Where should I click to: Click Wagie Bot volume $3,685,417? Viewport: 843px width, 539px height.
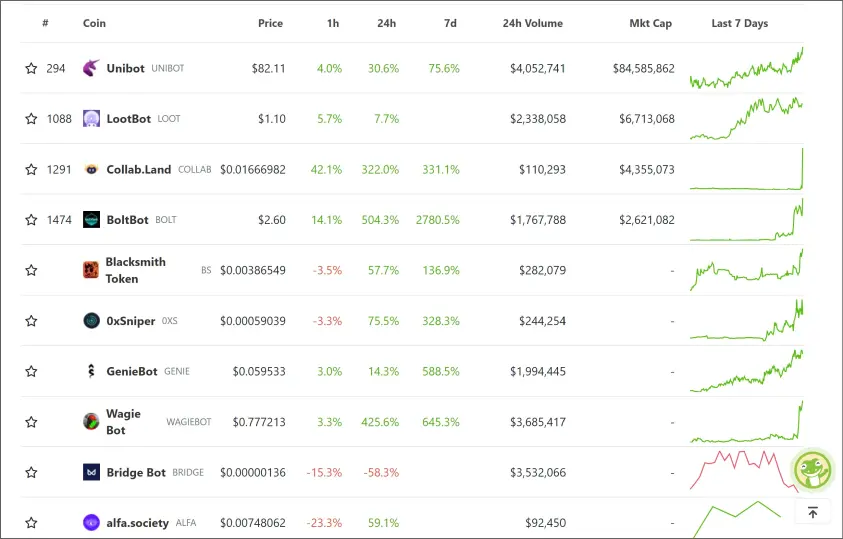coord(538,422)
